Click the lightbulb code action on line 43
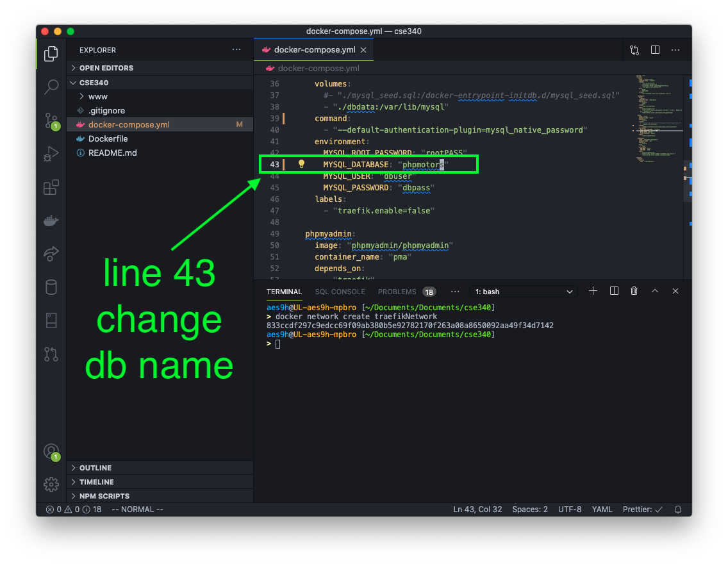Image resolution: width=728 pixels, height=564 pixels. [301, 164]
